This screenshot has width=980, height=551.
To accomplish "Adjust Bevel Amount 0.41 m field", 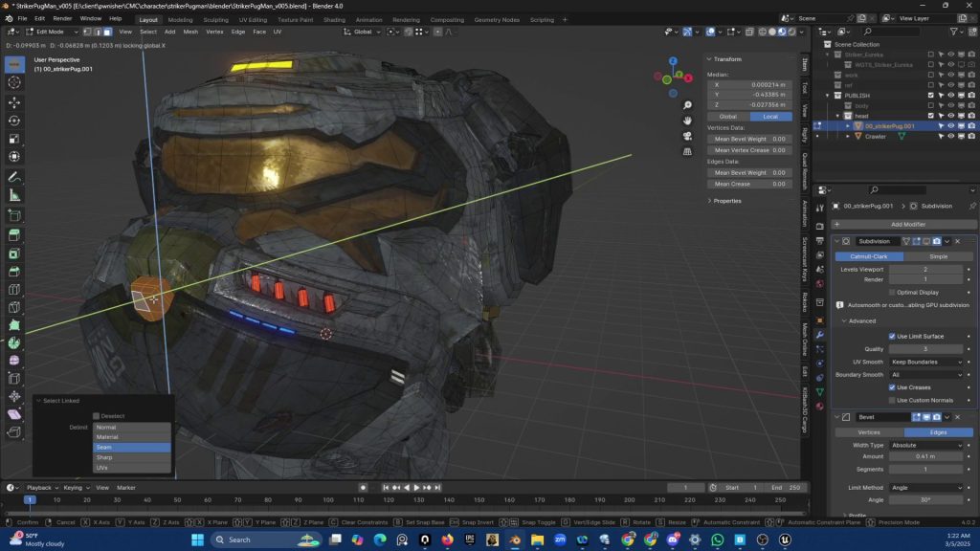I will point(926,456).
